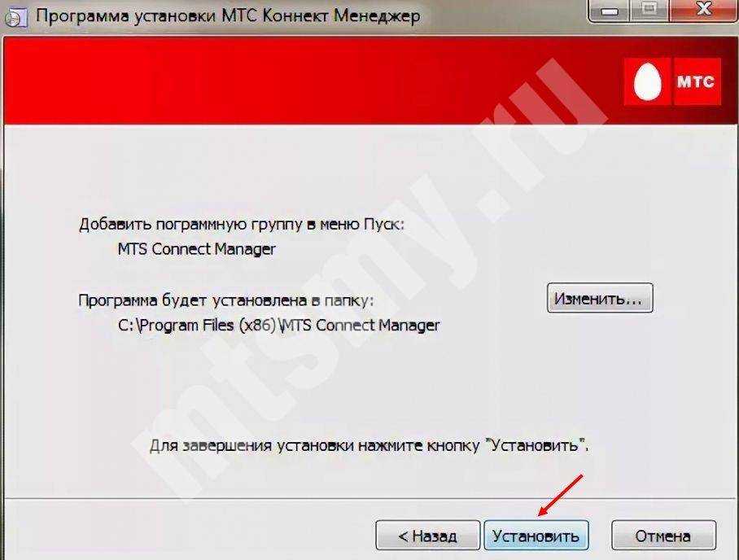739x560 pixels.
Task: Minimize the installer window
Action: coord(609,11)
